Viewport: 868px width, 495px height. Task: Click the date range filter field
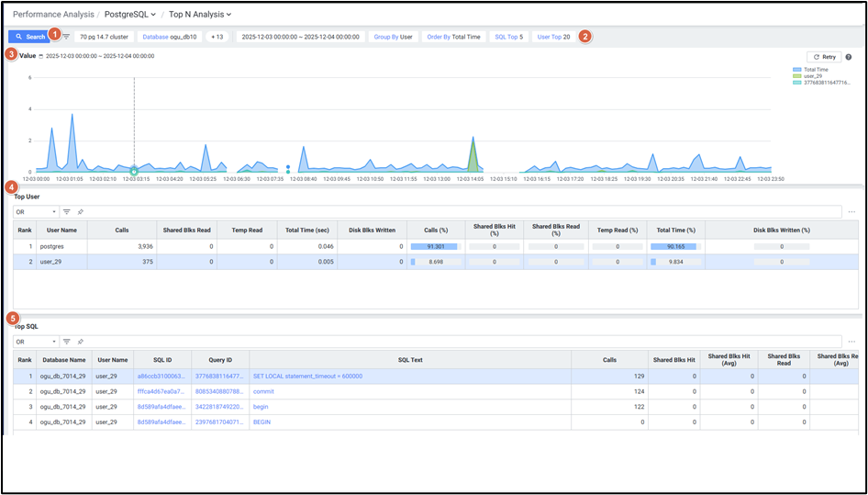coord(300,37)
